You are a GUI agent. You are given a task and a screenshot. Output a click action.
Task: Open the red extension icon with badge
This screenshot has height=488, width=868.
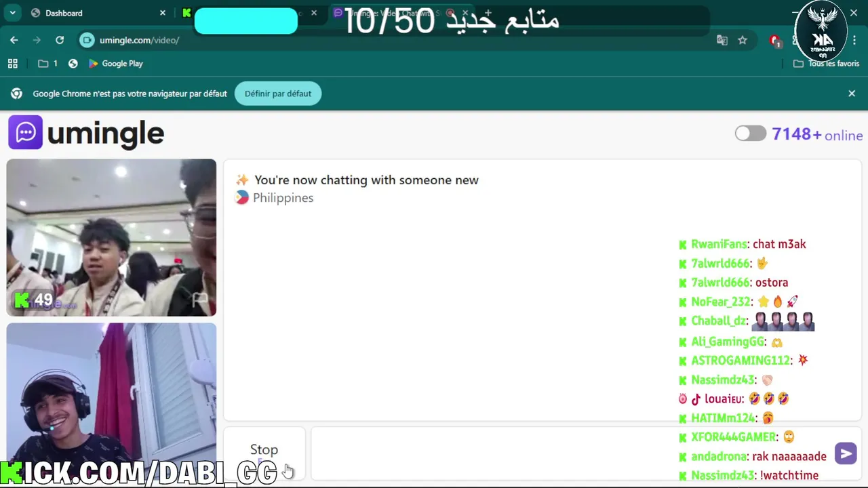click(775, 41)
